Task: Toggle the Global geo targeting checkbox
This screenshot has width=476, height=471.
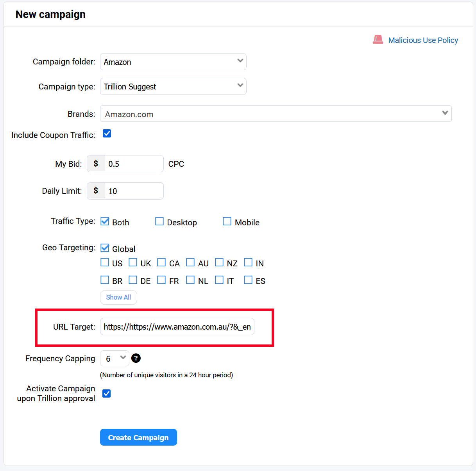Action: coord(105,248)
